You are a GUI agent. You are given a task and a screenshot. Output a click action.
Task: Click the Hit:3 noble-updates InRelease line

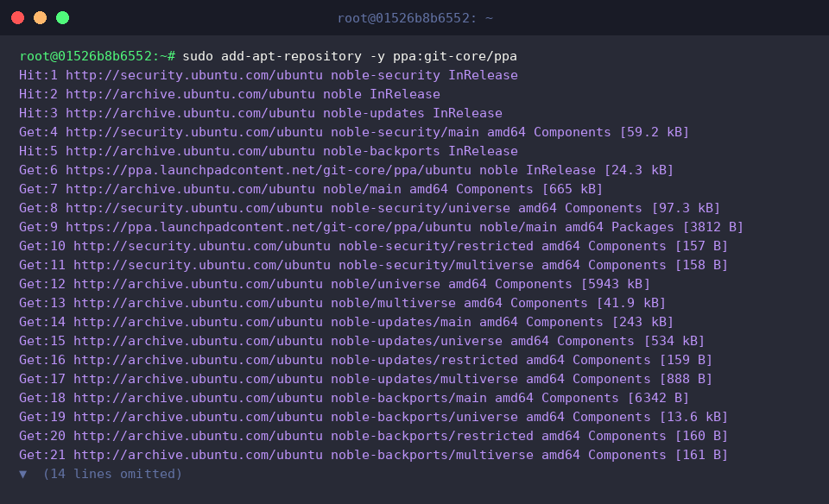(x=261, y=113)
